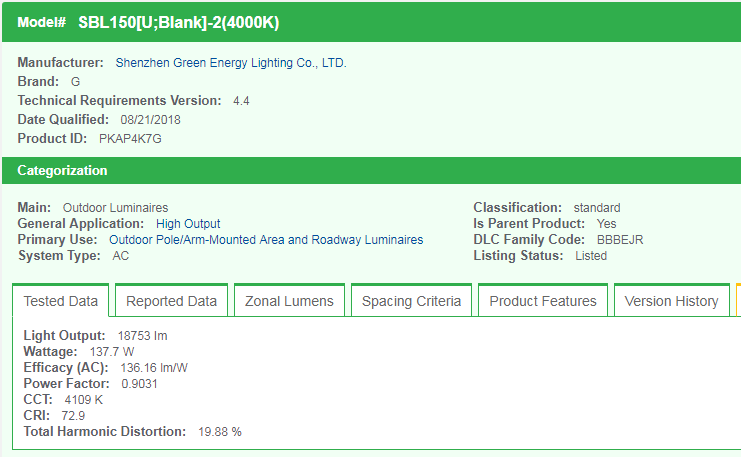
Task: Click the Light Output value 18753 lm
Action: pyautogui.click(x=144, y=336)
